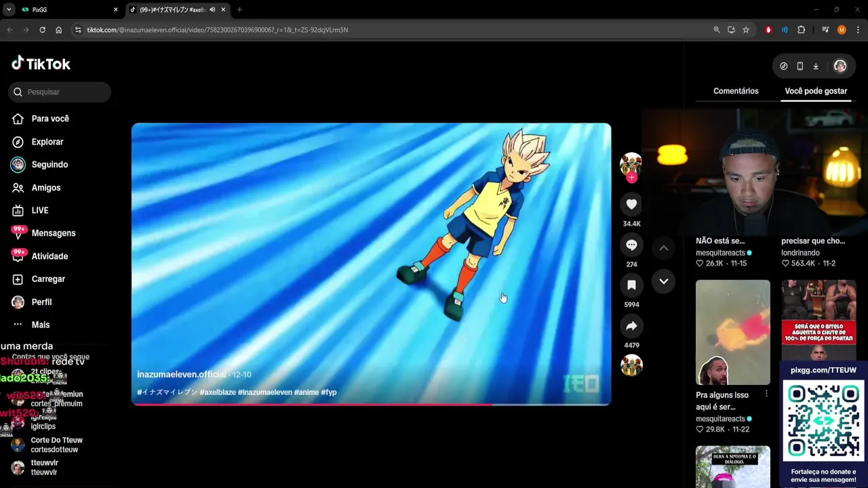
Task: Install the app via address bar icon
Action: click(x=731, y=30)
